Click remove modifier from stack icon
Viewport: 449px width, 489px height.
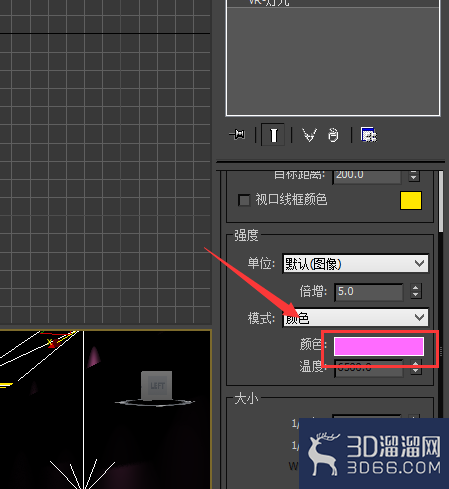[x=333, y=135]
